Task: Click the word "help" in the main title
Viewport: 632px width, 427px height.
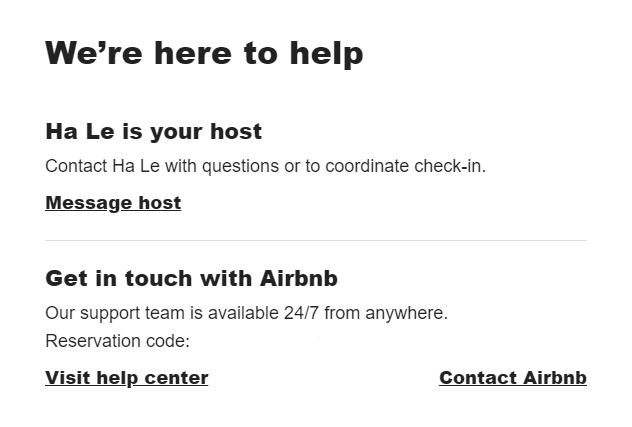Action: (326, 52)
